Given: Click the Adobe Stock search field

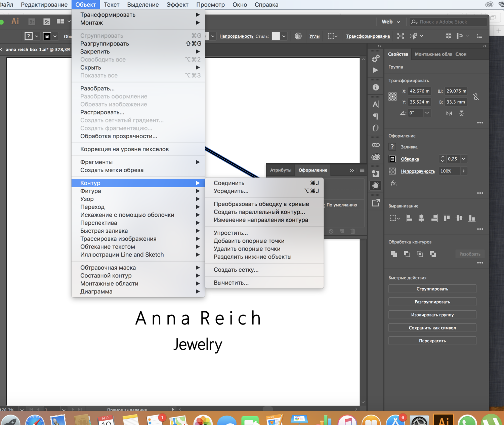Looking at the screenshot, I should 449,22.
